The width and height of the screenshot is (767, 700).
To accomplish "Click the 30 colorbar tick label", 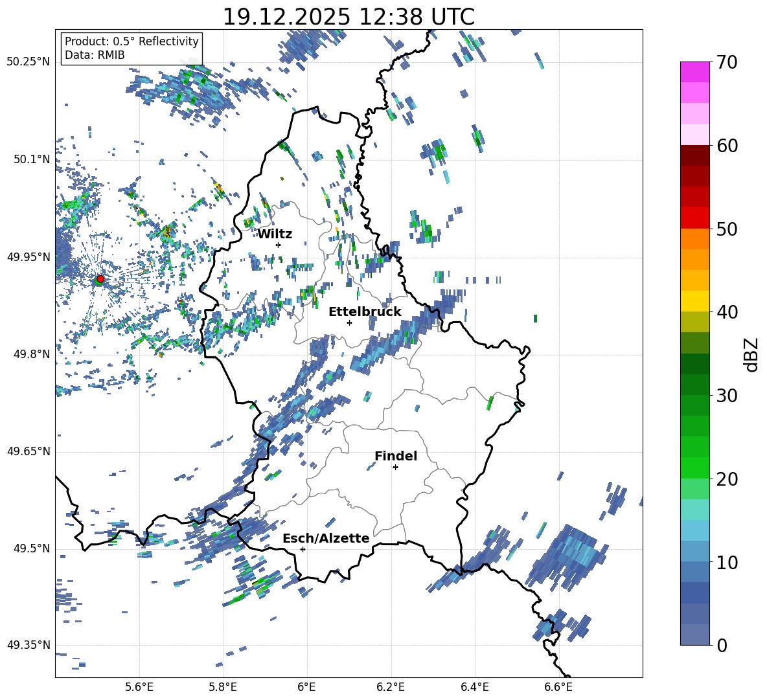I will tap(727, 396).
